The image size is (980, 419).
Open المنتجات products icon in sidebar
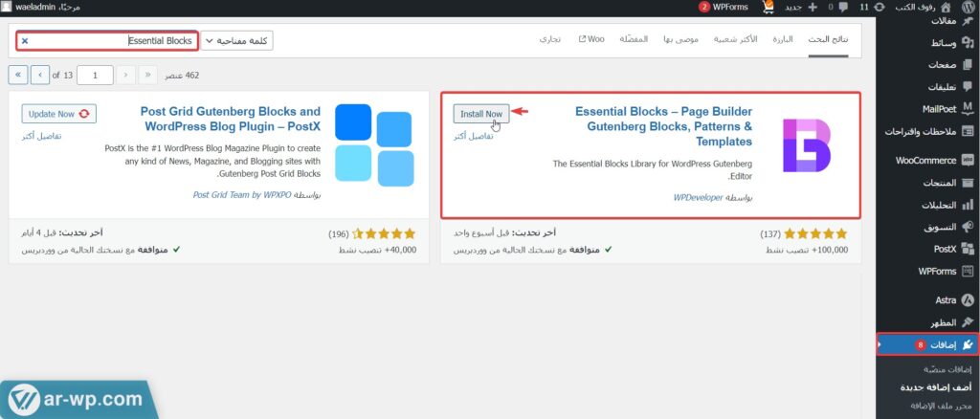click(x=968, y=183)
